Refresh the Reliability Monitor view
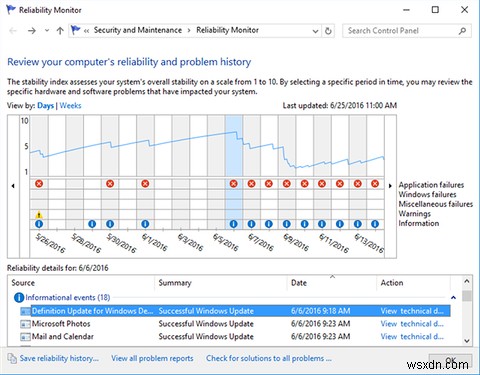This screenshot has width=480, height=375. [x=328, y=31]
